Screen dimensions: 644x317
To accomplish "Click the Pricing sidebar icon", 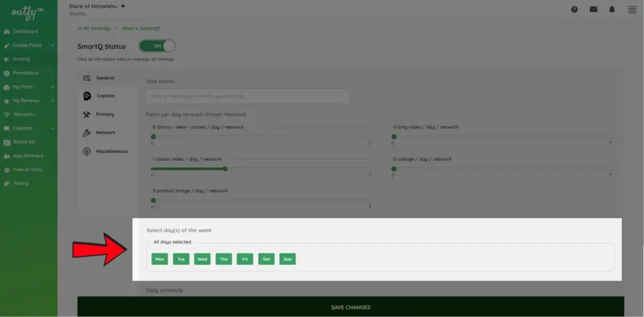I will tap(7, 184).
